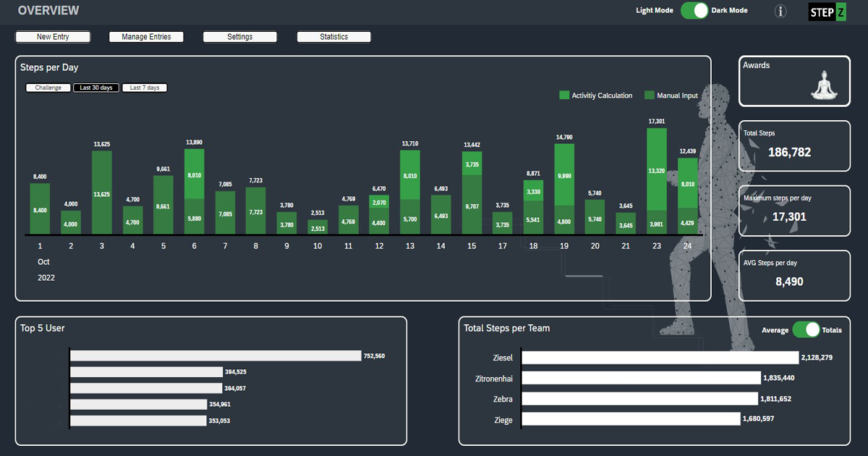Toggle Light Mode / Dark Mode switch

[694, 10]
